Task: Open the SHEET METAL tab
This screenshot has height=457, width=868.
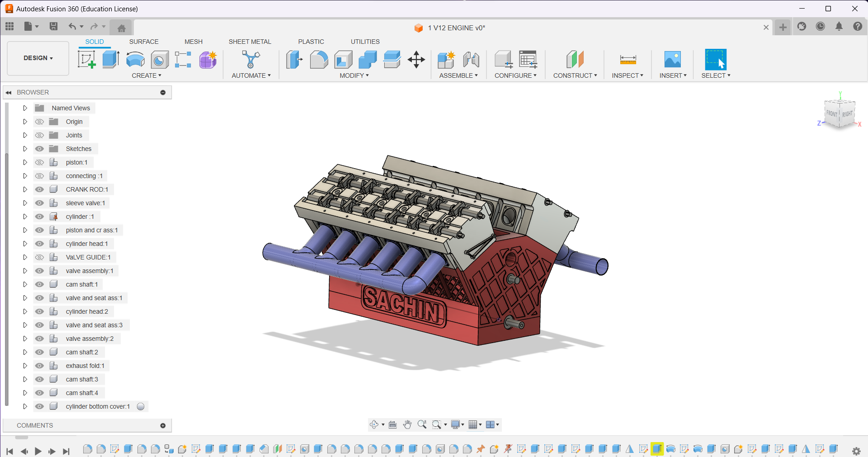Action: (x=250, y=42)
